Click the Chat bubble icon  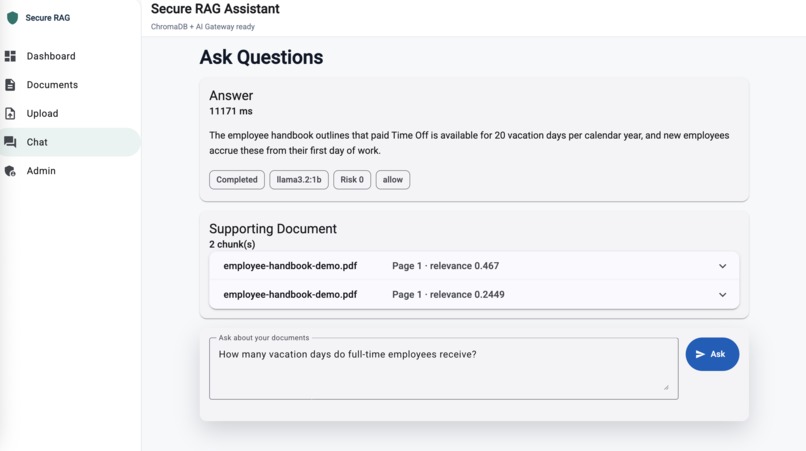pos(10,142)
